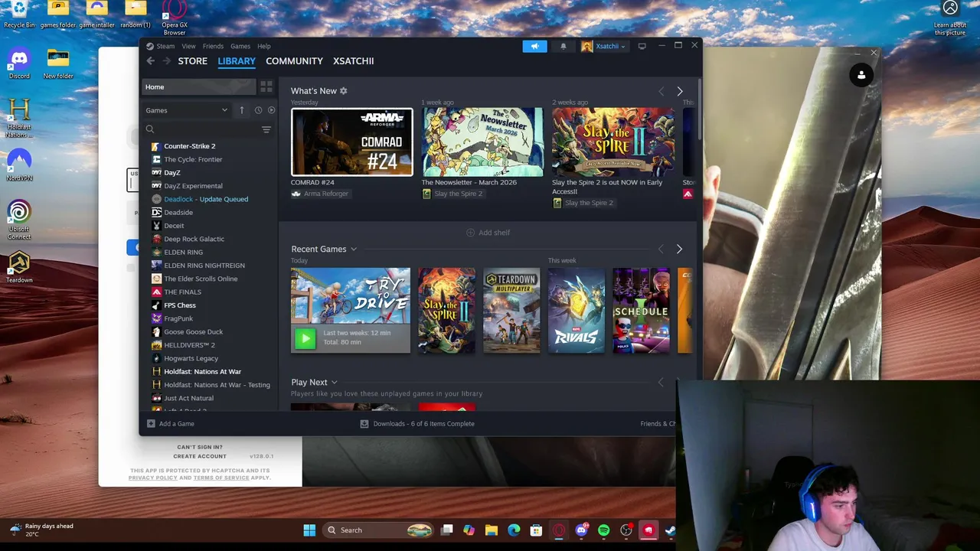
Task: Open Spotify from the taskbar
Action: (603, 530)
